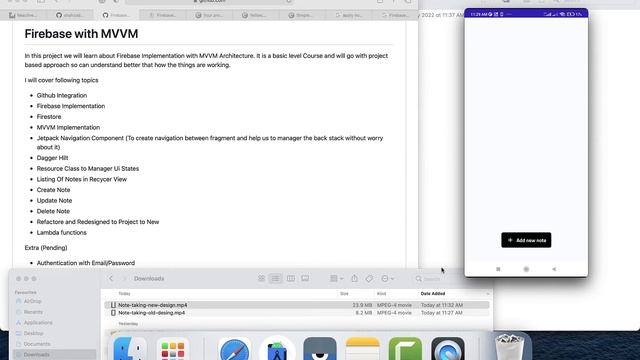Click the Finder tags icon
This screenshot has width=640, height=360.
369,279
